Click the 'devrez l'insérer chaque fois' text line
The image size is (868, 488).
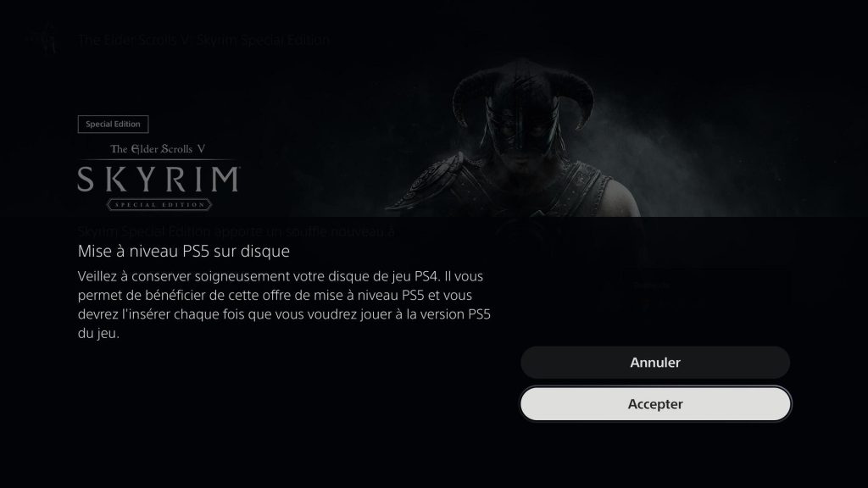click(284, 314)
